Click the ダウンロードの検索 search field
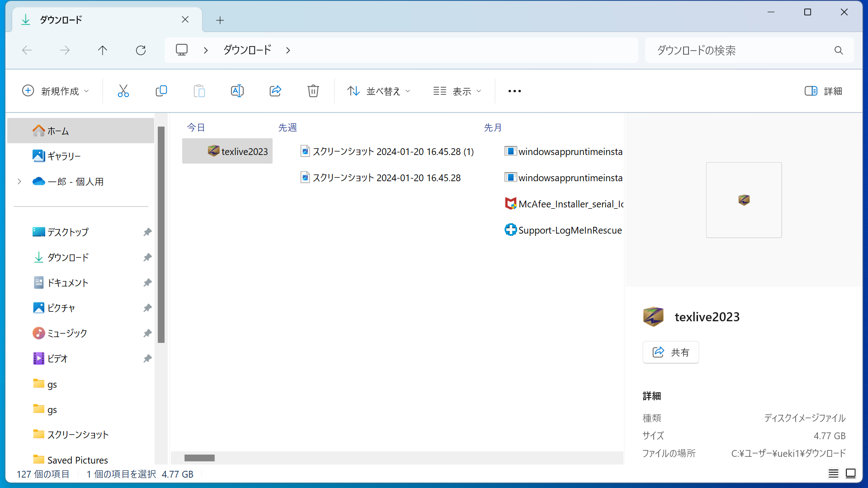 click(x=741, y=50)
